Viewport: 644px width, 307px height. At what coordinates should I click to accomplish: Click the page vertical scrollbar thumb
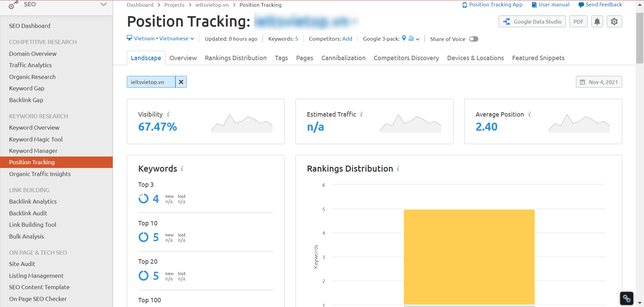click(640, 38)
